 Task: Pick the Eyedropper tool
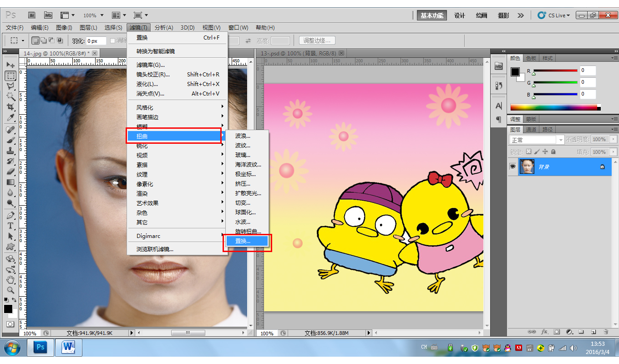click(x=10, y=118)
